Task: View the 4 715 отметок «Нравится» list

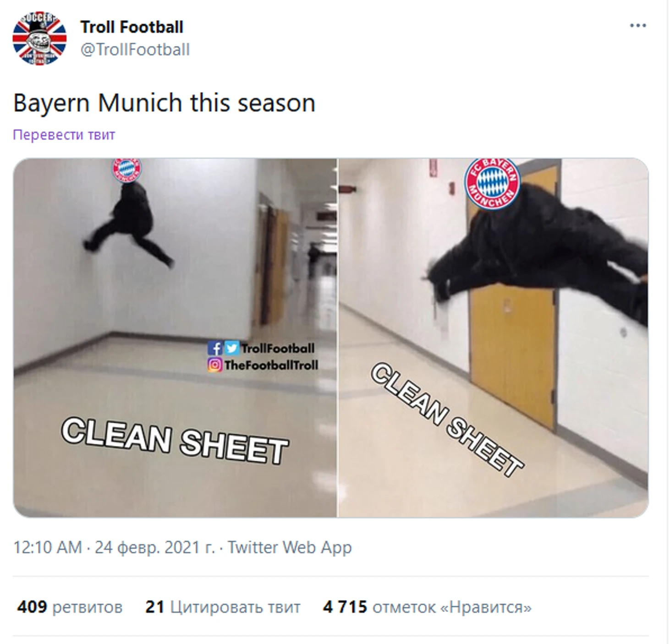Action: point(427,607)
